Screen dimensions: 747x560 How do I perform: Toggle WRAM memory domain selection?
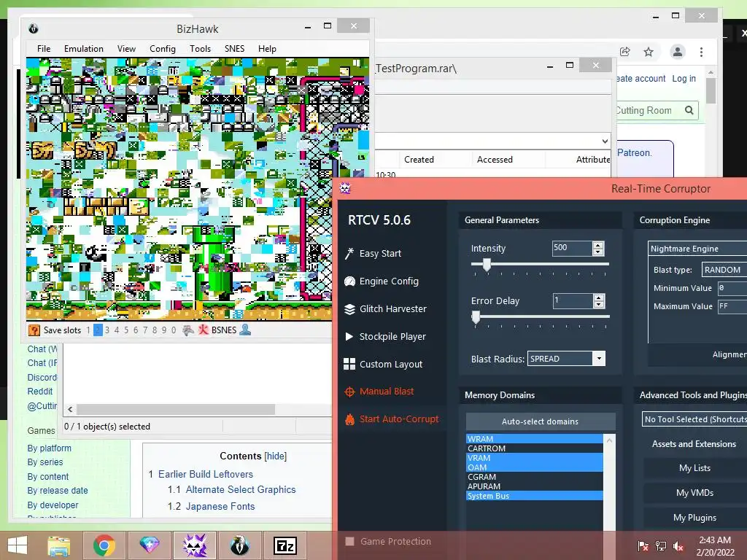[x=534, y=438]
